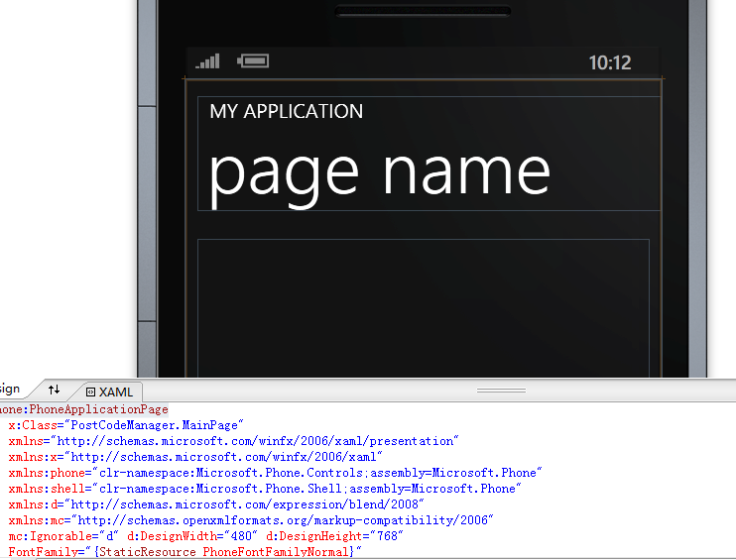The width and height of the screenshot is (736, 560).
Task: Click the PhoneApplicationPage tag in code
Action: [x=97, y=408]
